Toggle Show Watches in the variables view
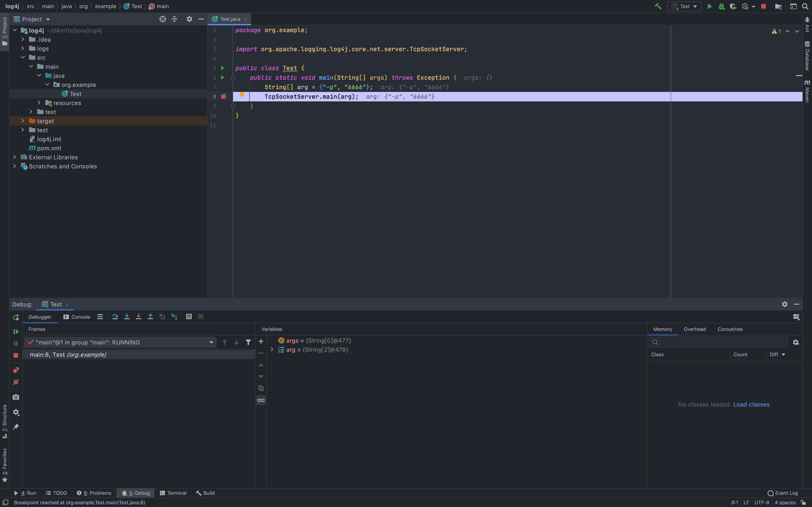 pos(261,400)
